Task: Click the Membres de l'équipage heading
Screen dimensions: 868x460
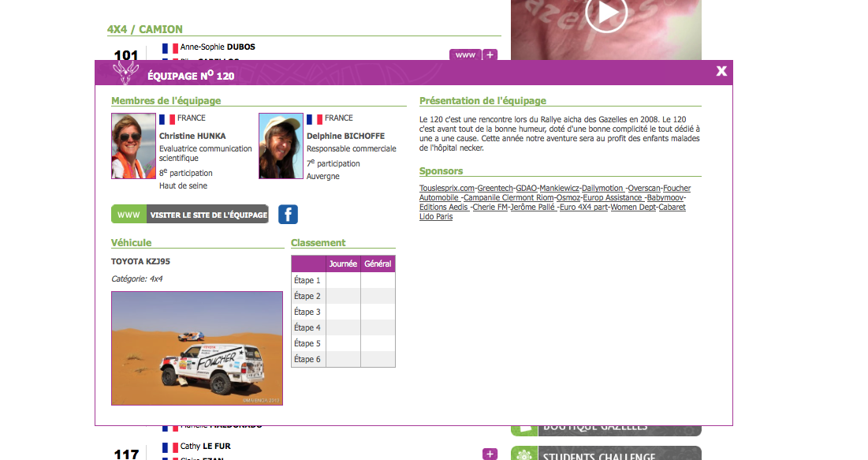Action: pos(166,100)
